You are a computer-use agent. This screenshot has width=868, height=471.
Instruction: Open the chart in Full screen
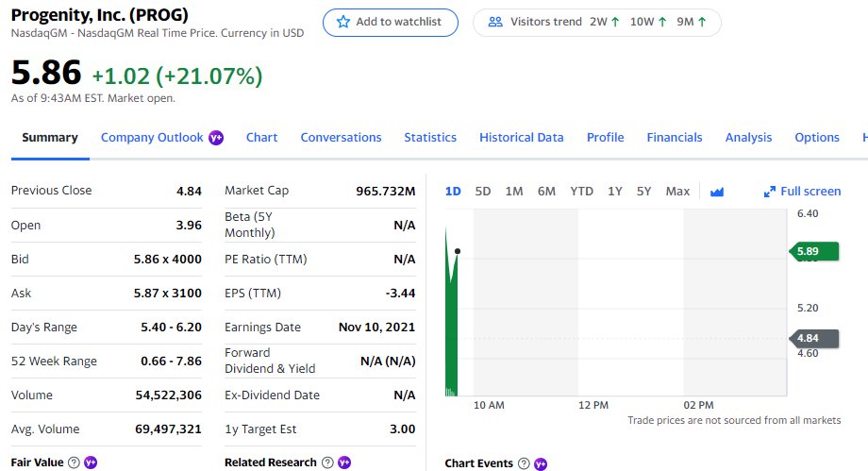click(x=802, y=192)
